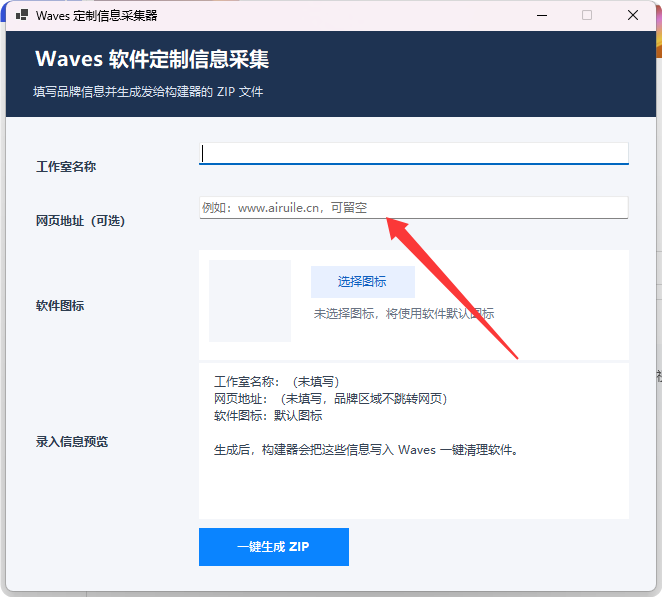Close the Waves 定制信息采集器 window
662x597 pixels.
[x=632, y=15]
